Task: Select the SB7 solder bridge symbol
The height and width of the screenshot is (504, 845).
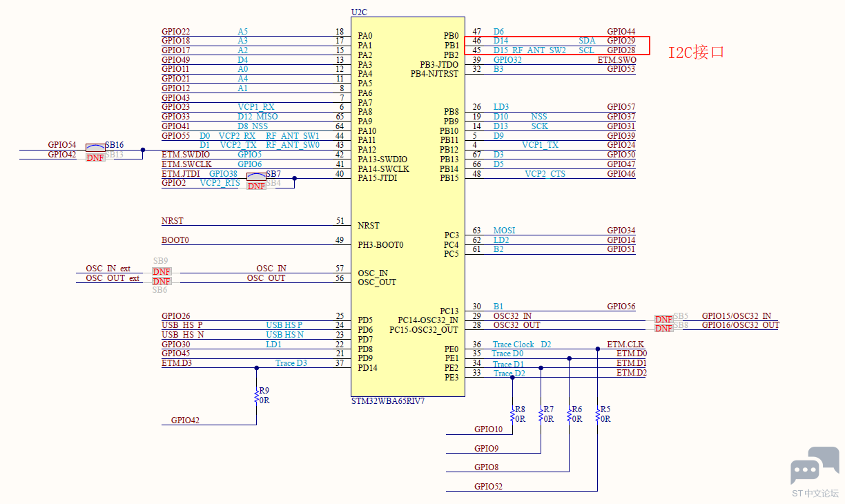Action: 256,176
